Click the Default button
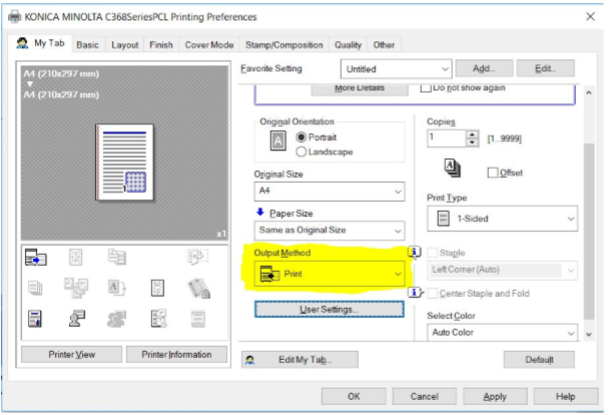Viewport: 612px width, 415px height. [x=539, y=360]
